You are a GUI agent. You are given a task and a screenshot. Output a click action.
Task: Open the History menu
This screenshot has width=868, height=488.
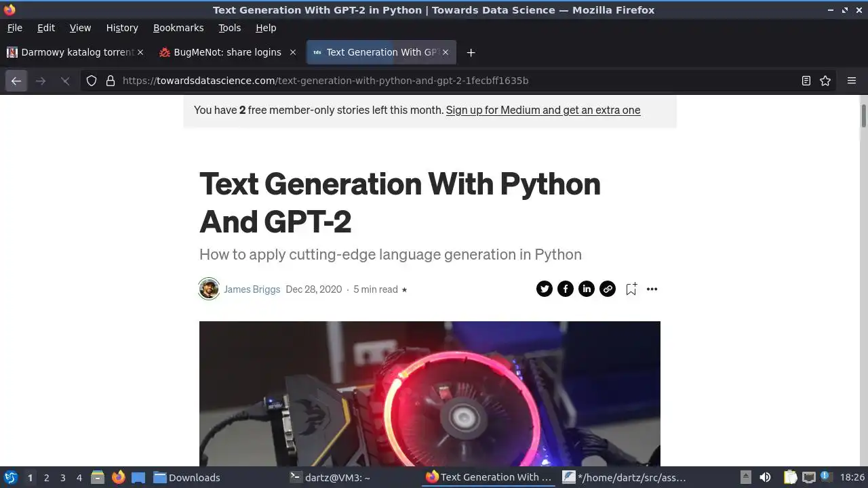pos(122,28)
